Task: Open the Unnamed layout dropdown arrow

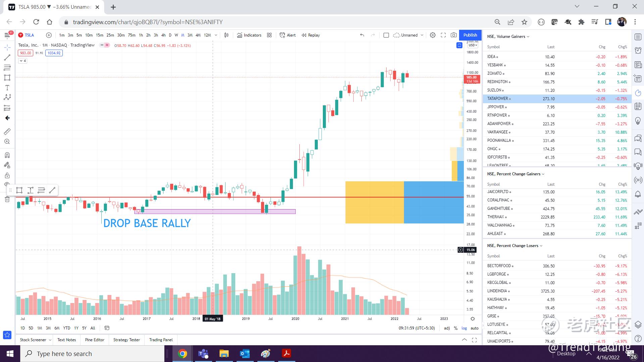Action: pos(422,35)
